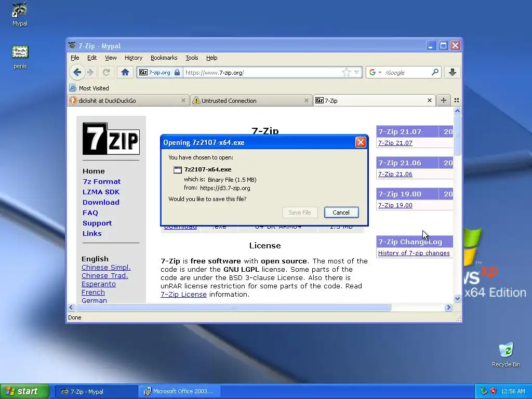Close the Untrusted Connection tab

(x=307, y=100)
